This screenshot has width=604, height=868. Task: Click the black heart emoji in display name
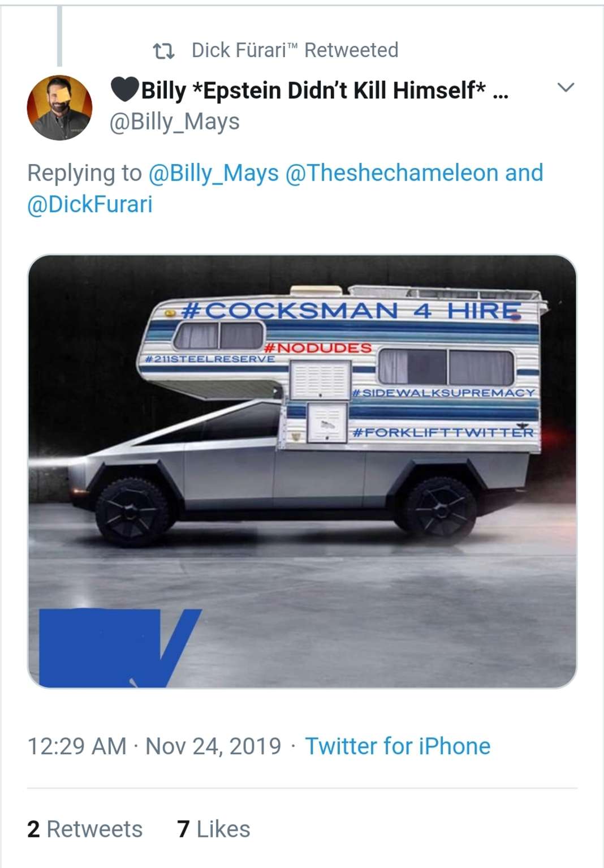(124, 89)
